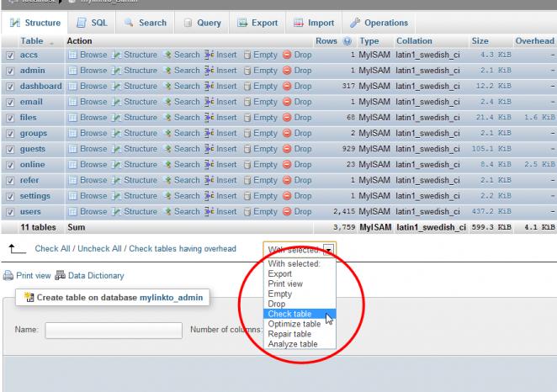Click the help icon next to Rows header

tap(347, 41)
